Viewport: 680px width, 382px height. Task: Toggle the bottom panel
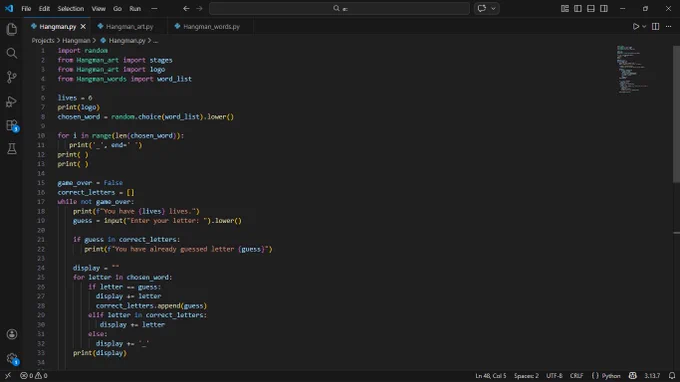point(591,8)
